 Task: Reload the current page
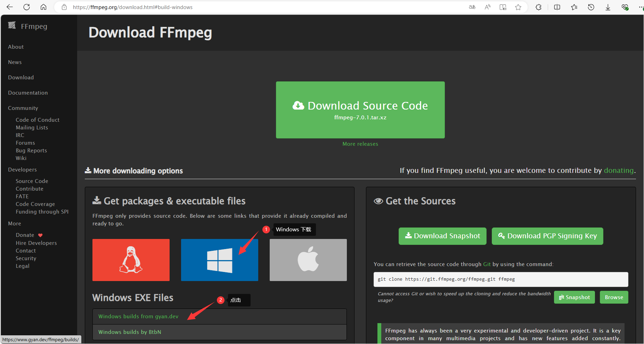(26, 7)
